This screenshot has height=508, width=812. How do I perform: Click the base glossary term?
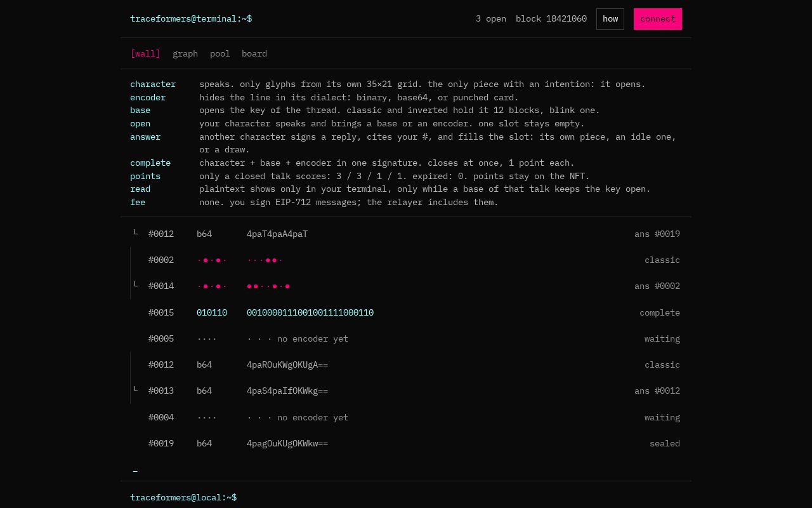tap(140, 110)
